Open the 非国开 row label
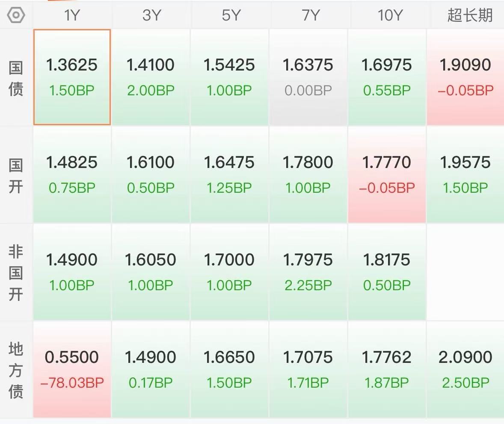This screenshot has height=424, width=504. click(16, 272)
